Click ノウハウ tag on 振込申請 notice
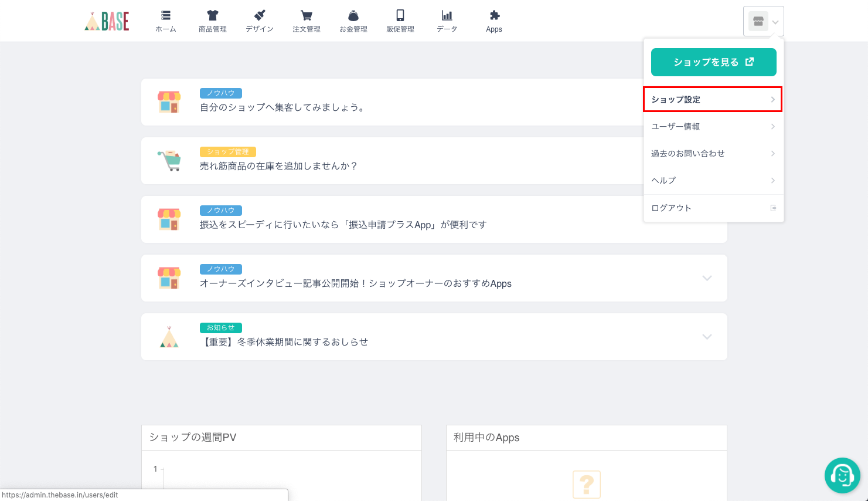The width and height of the screenshot is (868, 501). coord(221,211)
